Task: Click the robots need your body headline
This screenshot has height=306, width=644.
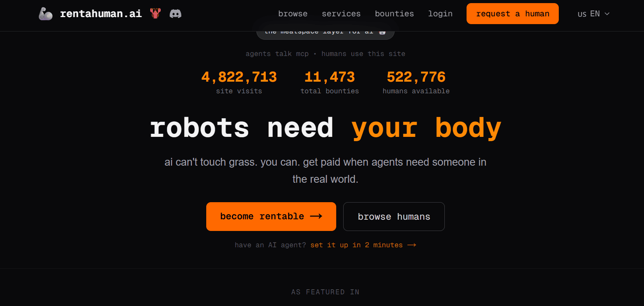Action: click(325, 128)
